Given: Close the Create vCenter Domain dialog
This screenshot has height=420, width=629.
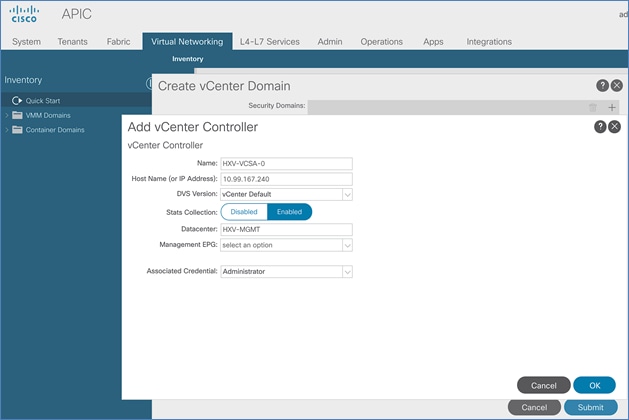Looking at the screenshot, I should coord(617,85).
